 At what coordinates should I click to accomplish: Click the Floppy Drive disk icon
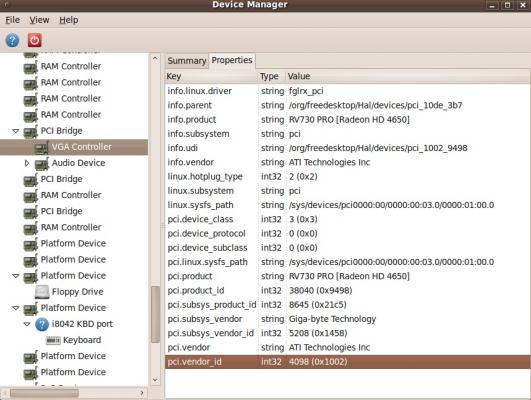pyautogui.click(x=42, y=292)
